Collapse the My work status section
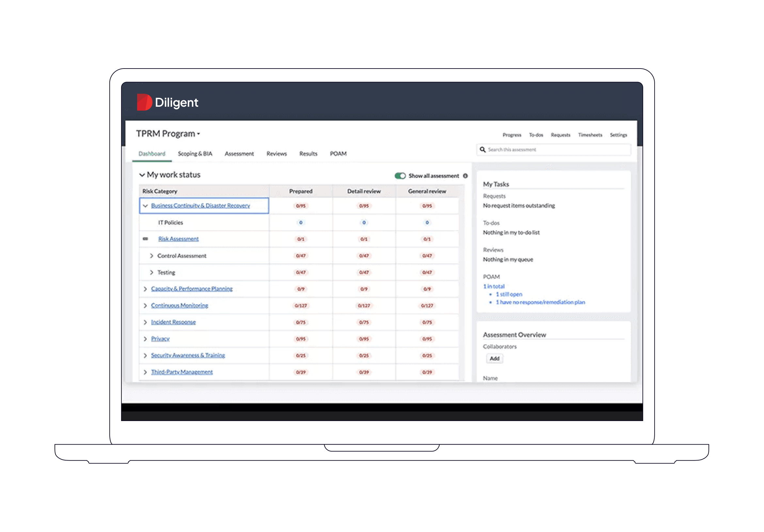This screenshot has width=764, height=532. [x=142, y=175]
